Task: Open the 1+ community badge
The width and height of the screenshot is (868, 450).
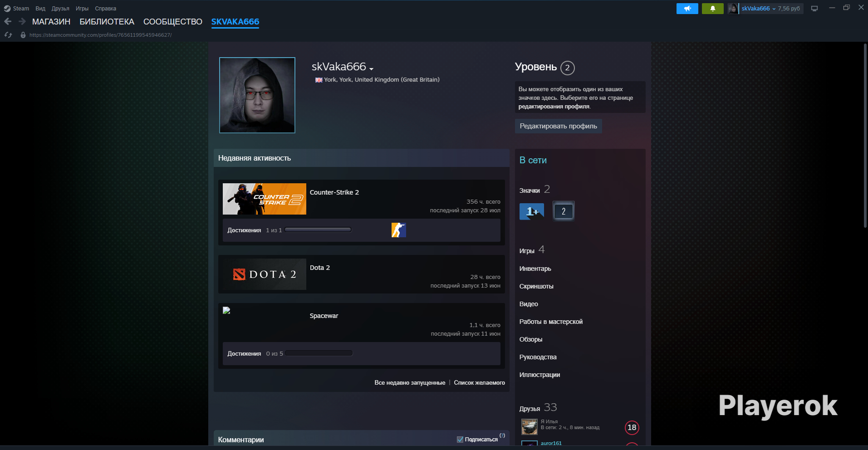Action: pos(532,211)
